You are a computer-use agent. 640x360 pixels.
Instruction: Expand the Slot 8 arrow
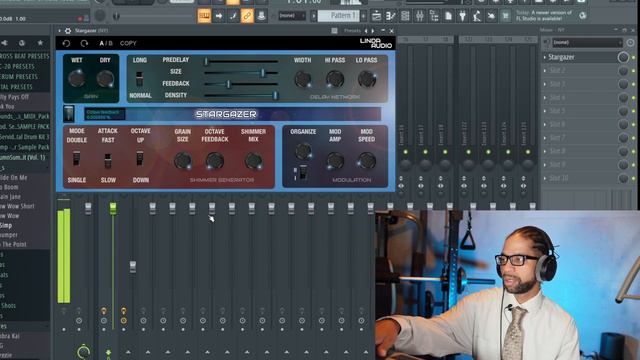545,151
